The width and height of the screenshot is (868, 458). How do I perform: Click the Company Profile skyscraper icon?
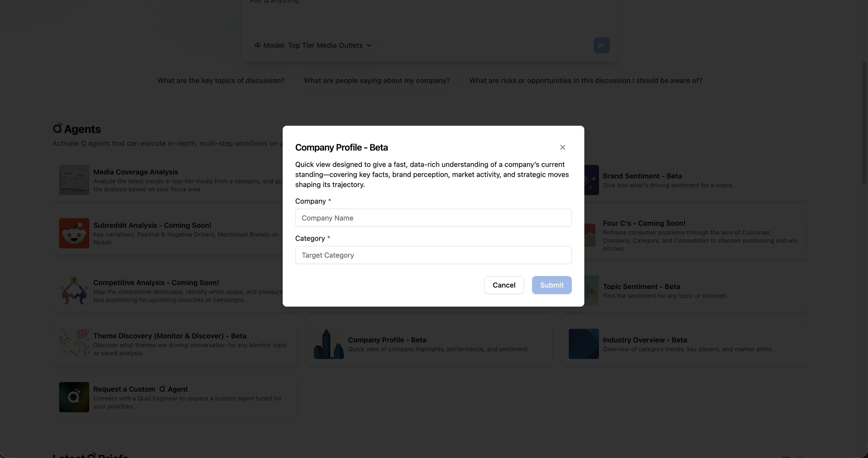[329, 344]
